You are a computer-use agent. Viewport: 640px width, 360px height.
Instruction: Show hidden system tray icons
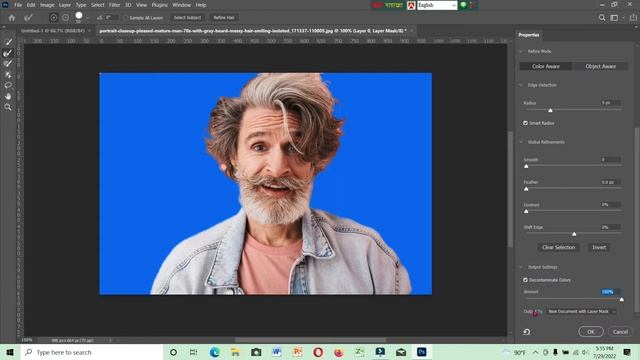pos(535,352)
